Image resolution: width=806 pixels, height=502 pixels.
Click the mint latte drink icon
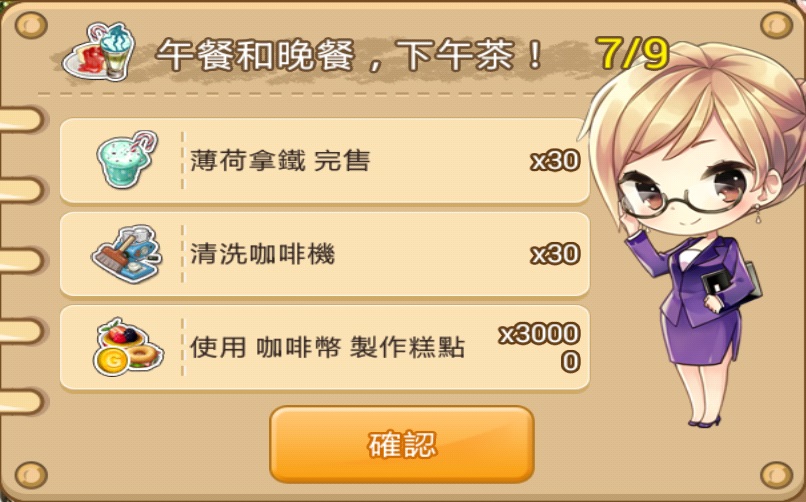coord(126,159)
